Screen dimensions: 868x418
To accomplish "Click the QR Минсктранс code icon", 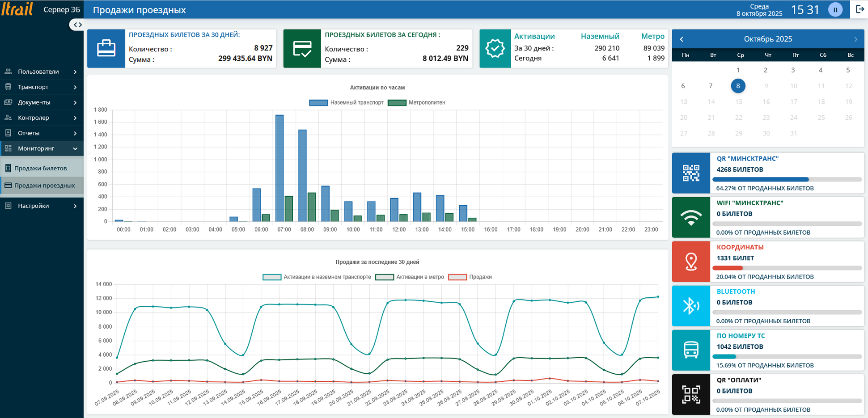I will tap(691, 173).
